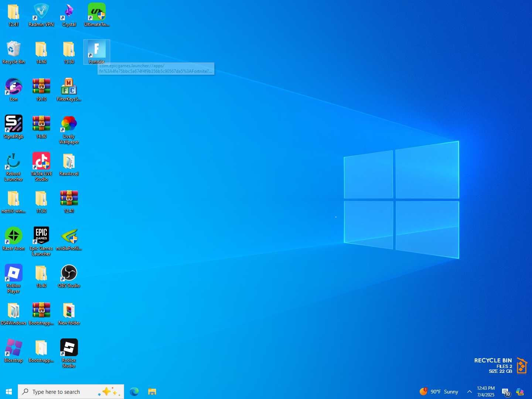The image size is (532, 399).
Task: Select the Crystal desktop shortcut
Action: point(69,15)
